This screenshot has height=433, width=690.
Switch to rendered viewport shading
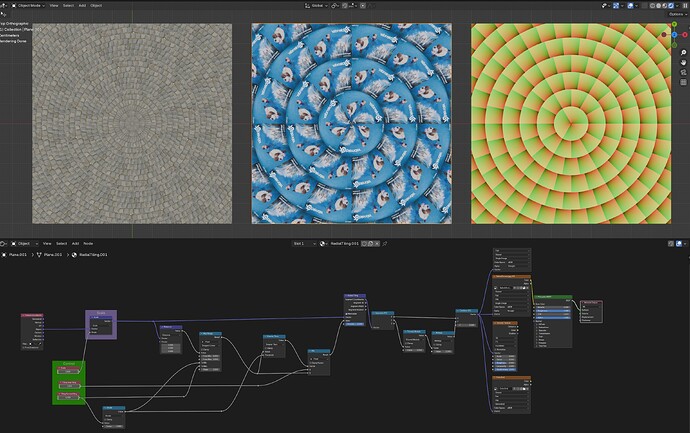pyautogui.click(x=671, y=6)
